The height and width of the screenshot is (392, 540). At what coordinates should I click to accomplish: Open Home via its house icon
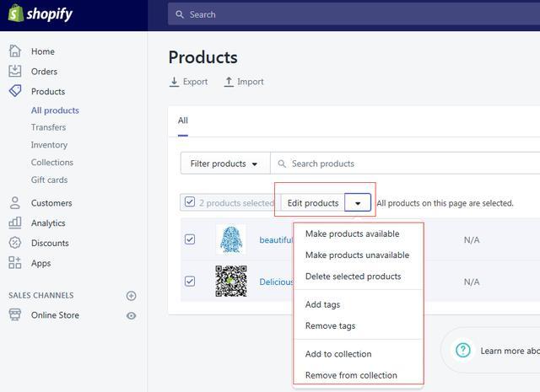point(15,51)
